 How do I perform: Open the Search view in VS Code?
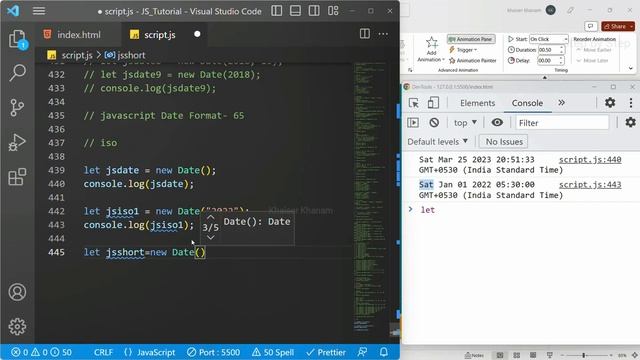pos(17,73)
